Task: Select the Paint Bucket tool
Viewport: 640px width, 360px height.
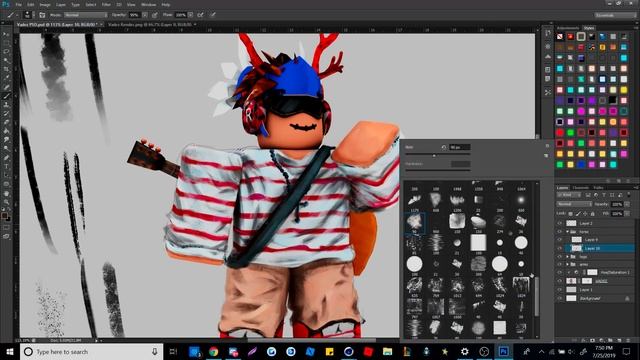Action: point(6,131)
